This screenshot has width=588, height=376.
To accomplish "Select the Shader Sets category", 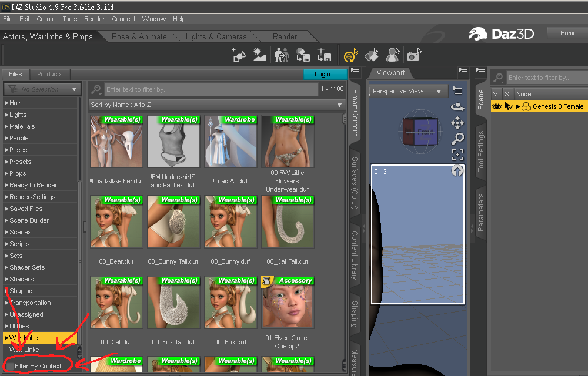I will [x=27, y=267].
